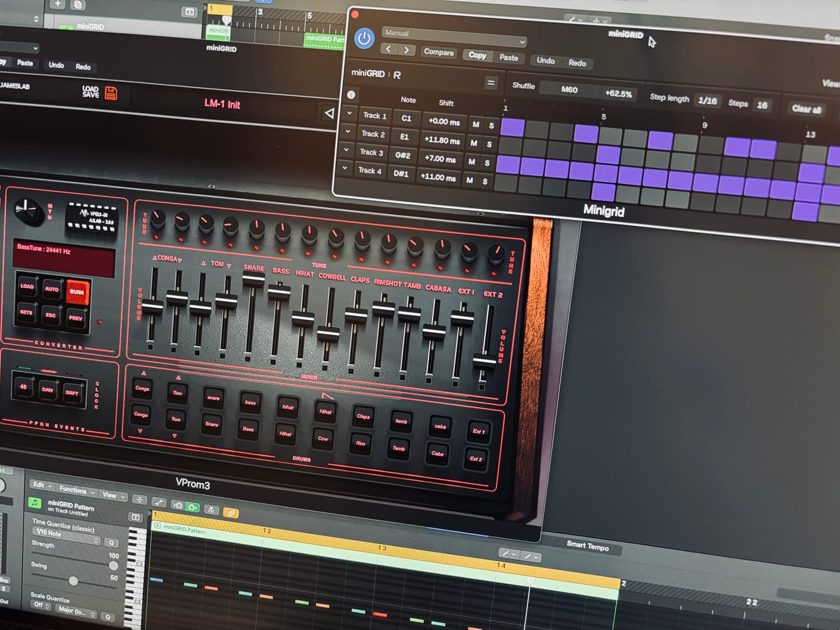Viewport: 840px width, 630px height.
Task: Mute Track 4 in miniGRID
Action: click(x=470, y=180)
